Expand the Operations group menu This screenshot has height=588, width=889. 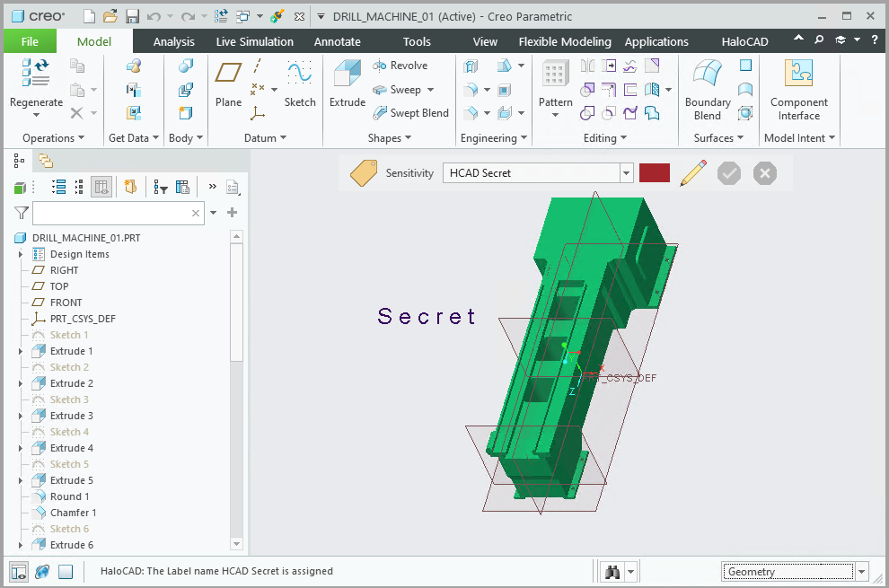[x=53, y=138]
